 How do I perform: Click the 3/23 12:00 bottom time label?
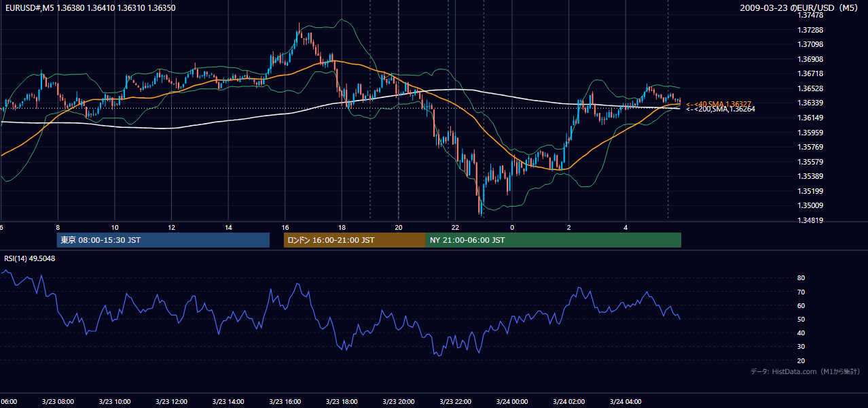(x=171, y=402)
